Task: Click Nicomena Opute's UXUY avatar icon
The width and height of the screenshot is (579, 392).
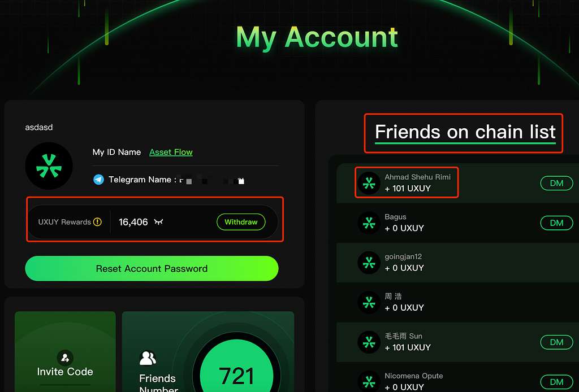Action: [x=369, y=381]
